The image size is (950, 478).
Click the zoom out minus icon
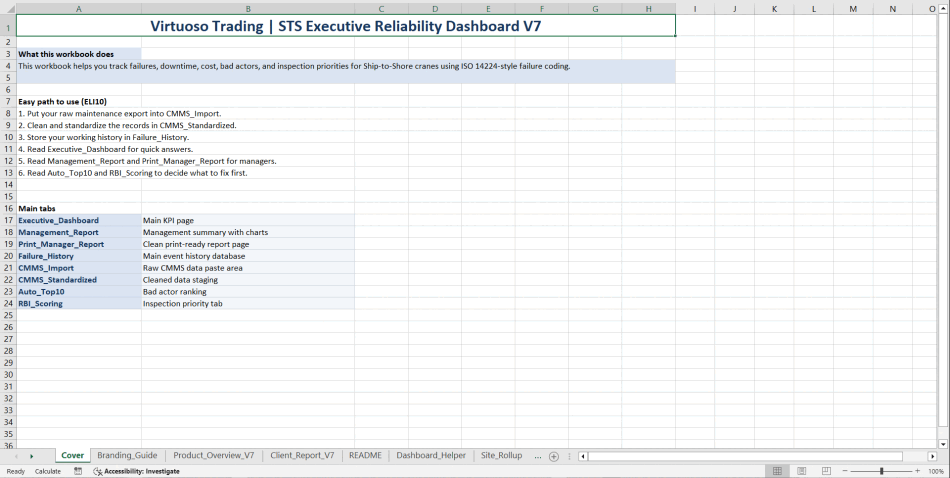tap(845, 471)
